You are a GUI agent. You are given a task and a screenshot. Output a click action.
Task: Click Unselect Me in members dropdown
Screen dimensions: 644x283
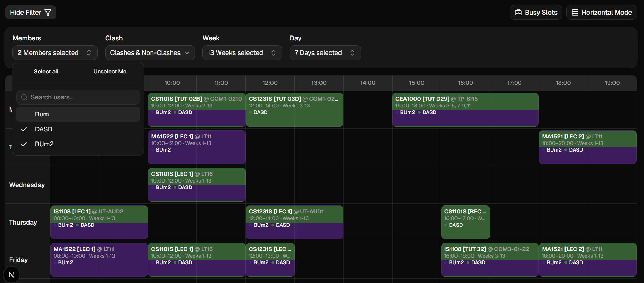click(x=110, y=72)
